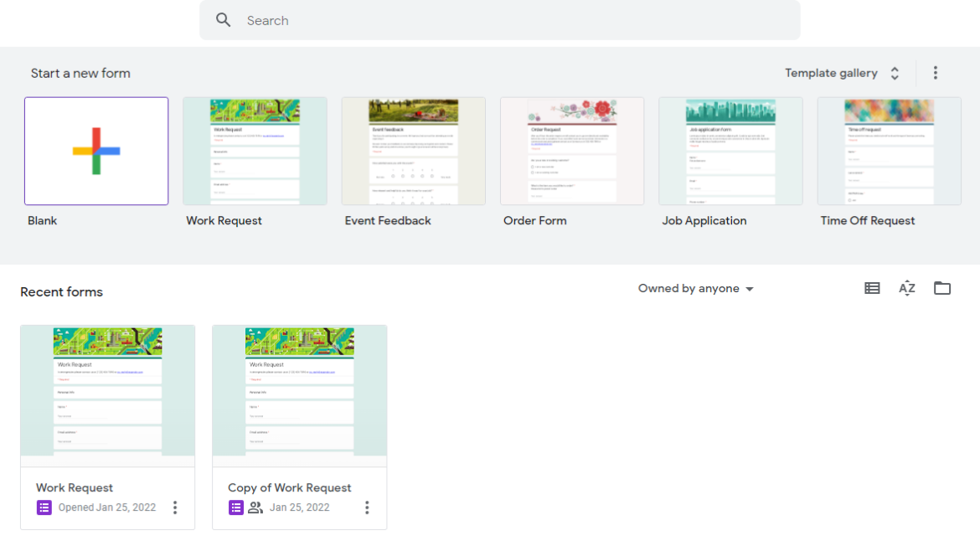The height and width of the screenshot is (551, 980).
Task: Open the more options menu beside Template gallery
Action: [935, 73]
